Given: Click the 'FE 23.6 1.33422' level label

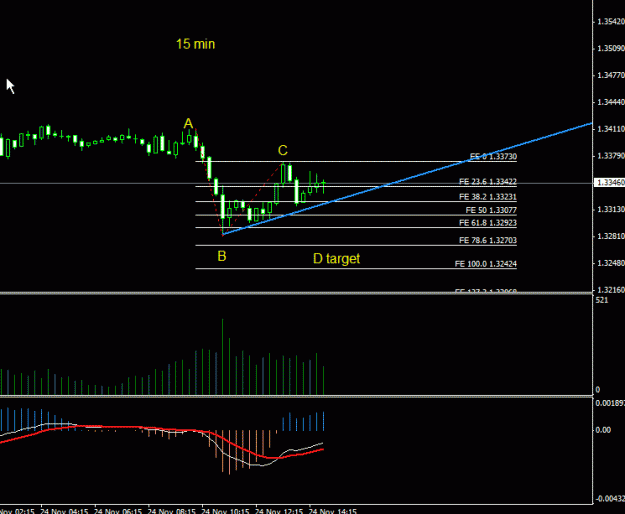Looking at the screenshot, I should point(488,182).
